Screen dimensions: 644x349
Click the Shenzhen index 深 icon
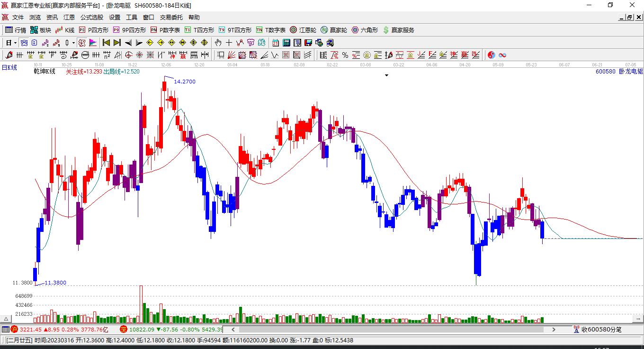coord(123,329)
